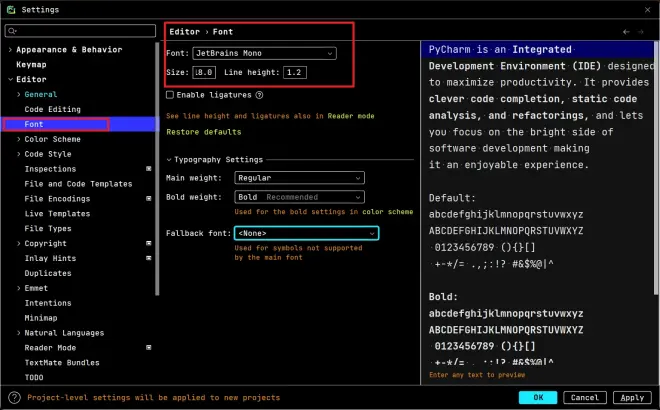Click project-level icon beside File Encodings
This screenshot has width=660, height=410.
click(x=149, y=198)
